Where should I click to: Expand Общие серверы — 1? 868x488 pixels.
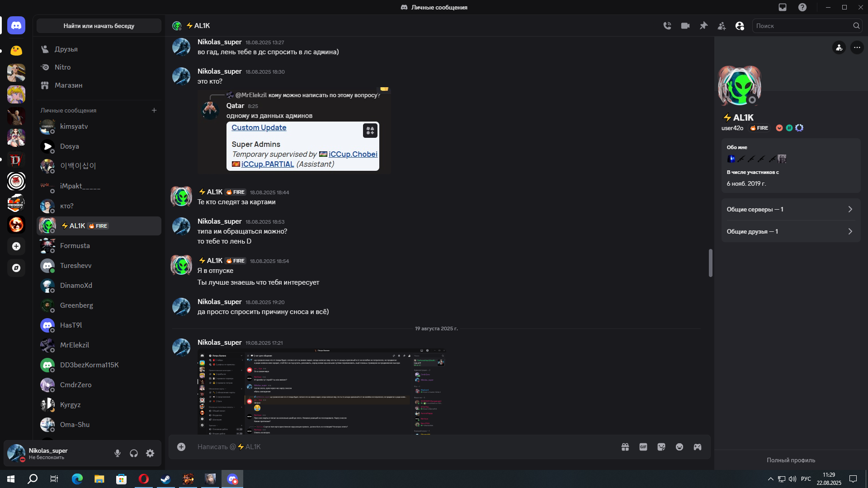click(x=791, y=209)
